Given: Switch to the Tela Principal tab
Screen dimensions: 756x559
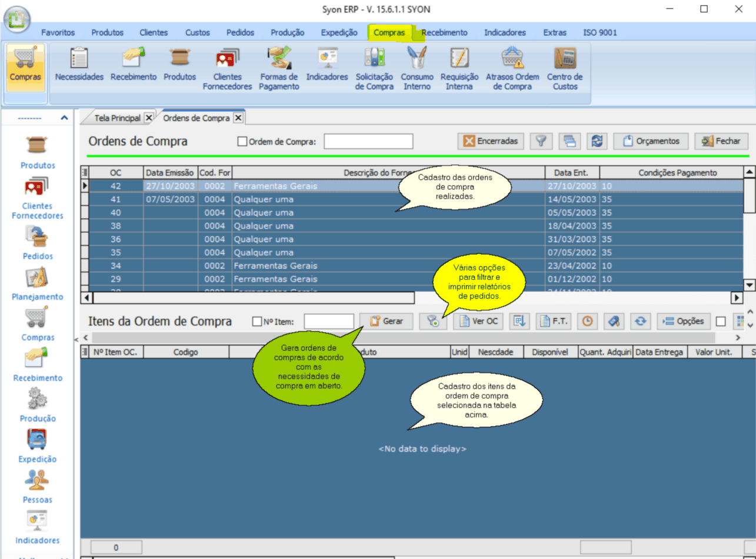Looking at the screenshot, I should pos(117,118).
